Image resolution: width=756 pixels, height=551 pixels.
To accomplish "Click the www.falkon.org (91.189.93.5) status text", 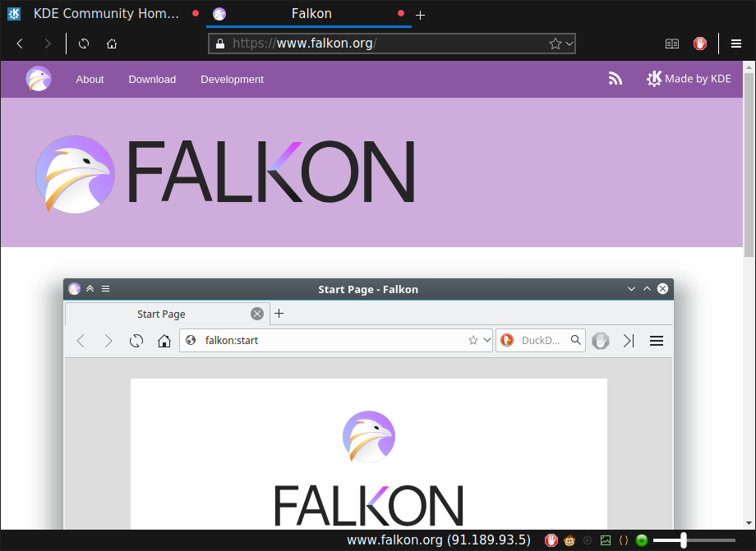I will [439, 540].
